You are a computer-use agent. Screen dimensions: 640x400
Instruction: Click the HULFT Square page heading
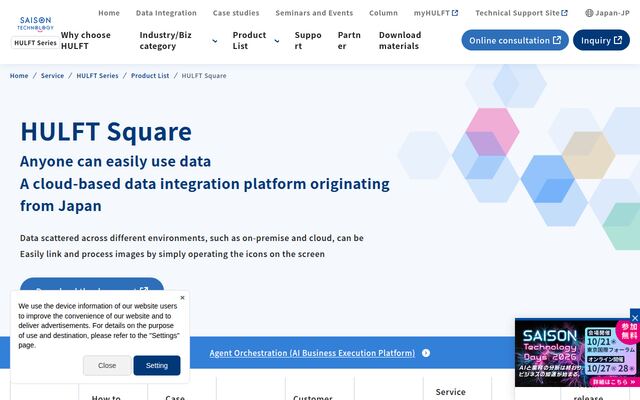(106, 131)
